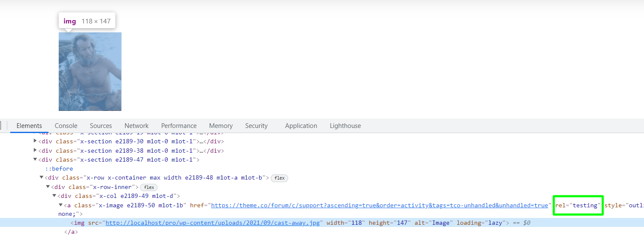Switch to the Network tab
The width and height of the screenshot is (644, 238).
(x=137, y=126)
